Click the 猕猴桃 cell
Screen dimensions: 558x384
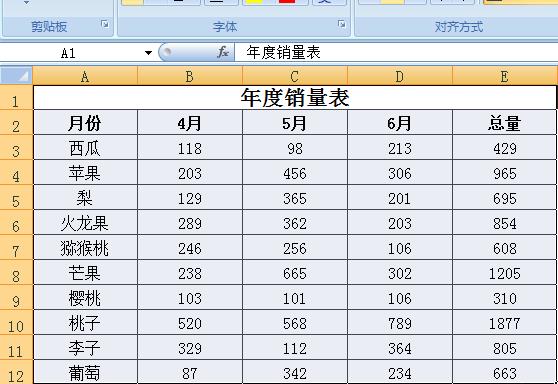85,247
